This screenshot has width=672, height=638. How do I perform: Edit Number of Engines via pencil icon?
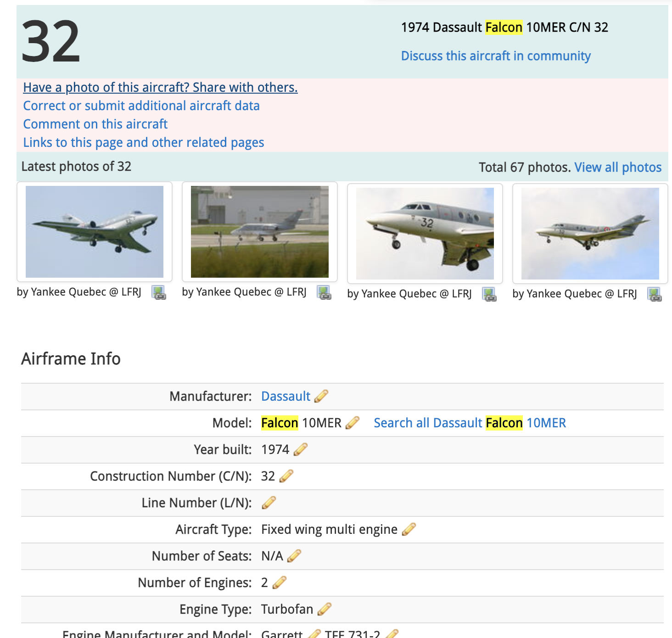[x=279, y=582]
